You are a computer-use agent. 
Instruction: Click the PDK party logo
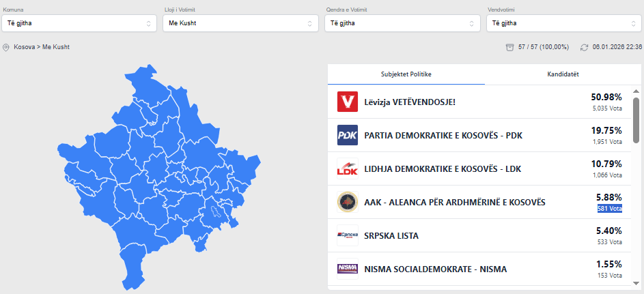[348, 135]
